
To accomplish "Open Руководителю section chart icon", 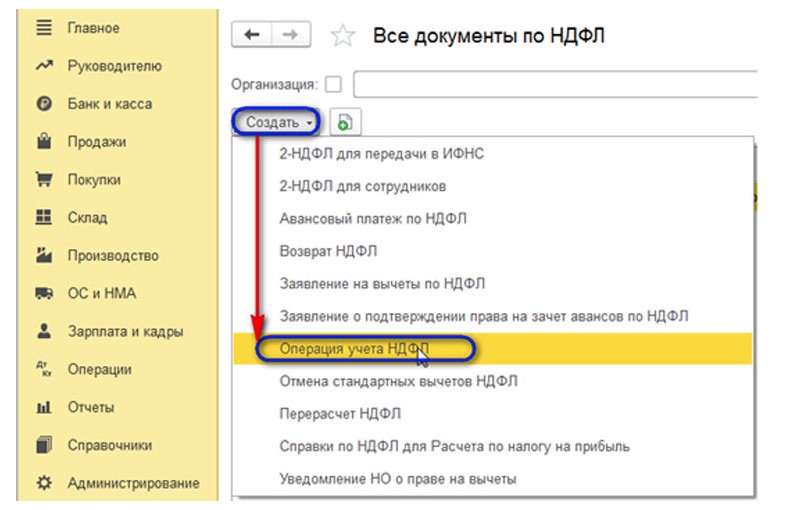I will tap(43, 66).
